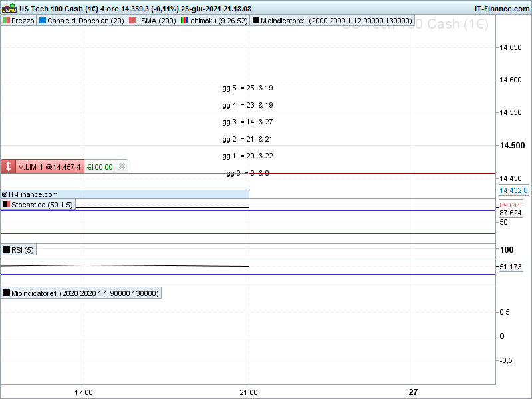Click the €100,00 order amount tag

[x=100, y=167]
